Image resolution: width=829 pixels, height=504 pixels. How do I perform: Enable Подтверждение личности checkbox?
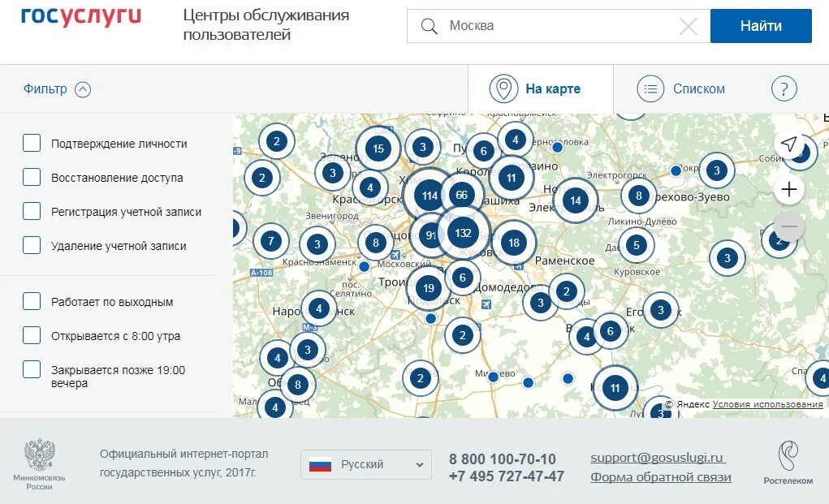pos(32,143)
